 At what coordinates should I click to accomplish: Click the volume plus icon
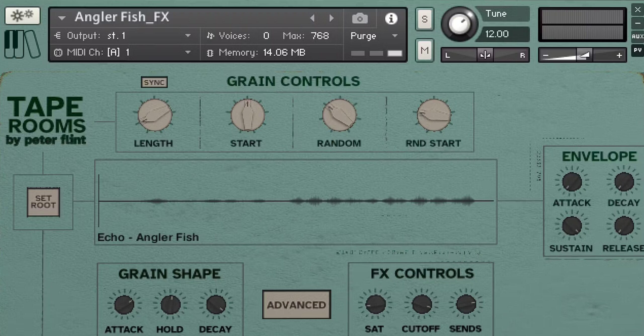[619, 55]
